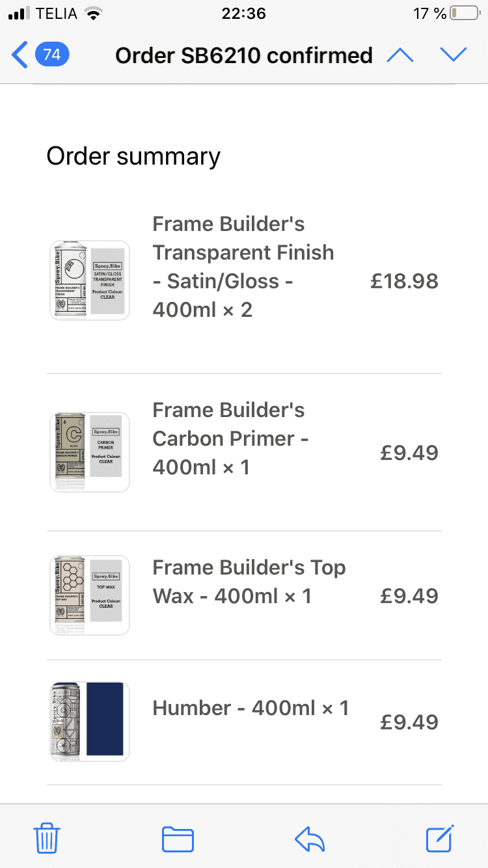Viewport: 488px width, 868px height.
Task: Go back using the blue back chevron
Action: point(20,55)
